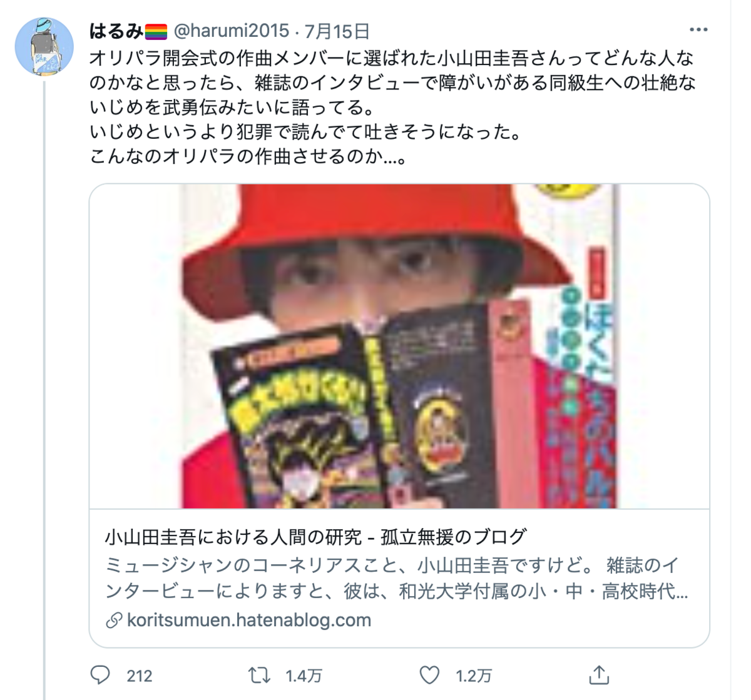Click the retweet arrows icon

tap(259, 675)
